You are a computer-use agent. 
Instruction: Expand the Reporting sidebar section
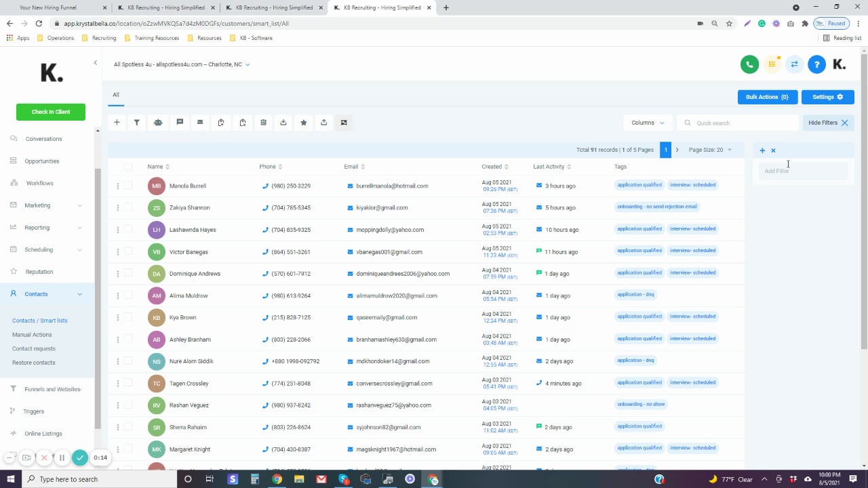coord(47,228)
